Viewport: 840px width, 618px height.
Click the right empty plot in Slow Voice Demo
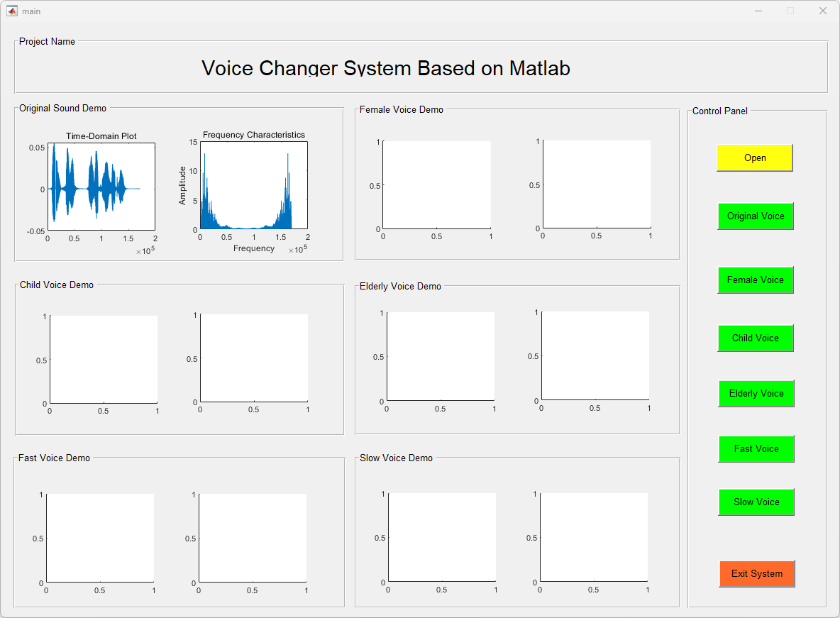594,538
